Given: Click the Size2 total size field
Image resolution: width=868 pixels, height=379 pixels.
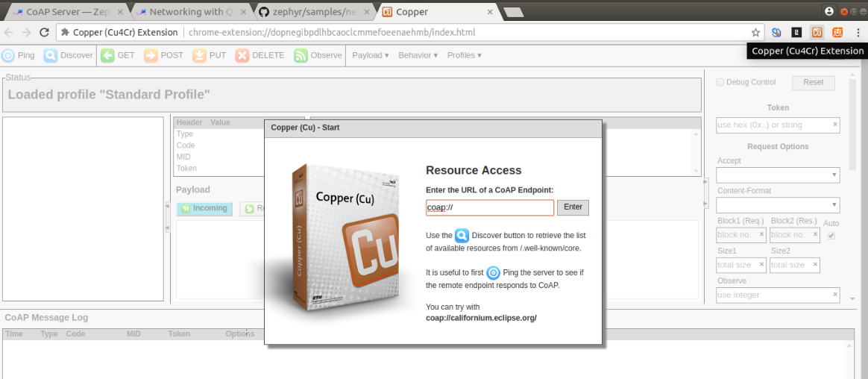Looking at the screenshot, I should (795, 265).
